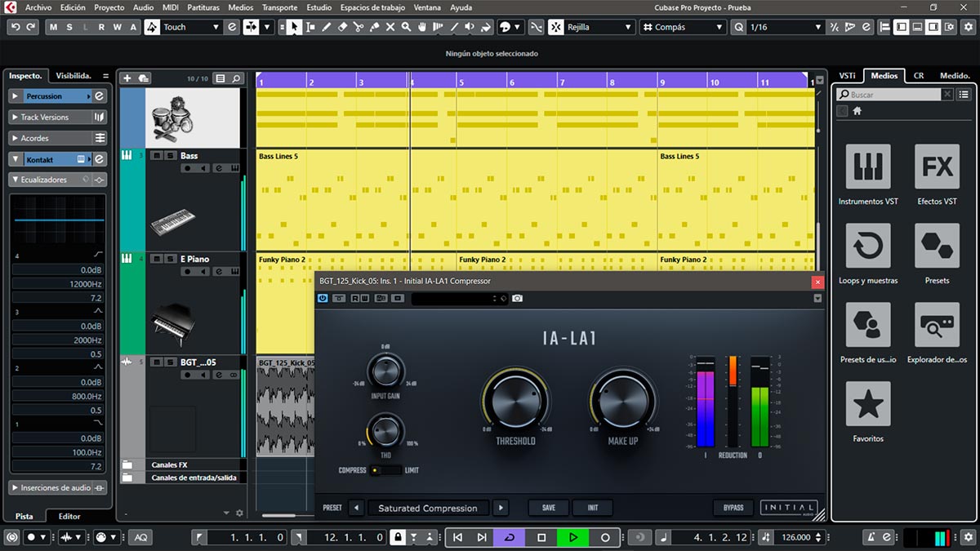Open the Proyecto menu
The image size is (980, 551).
109,7
